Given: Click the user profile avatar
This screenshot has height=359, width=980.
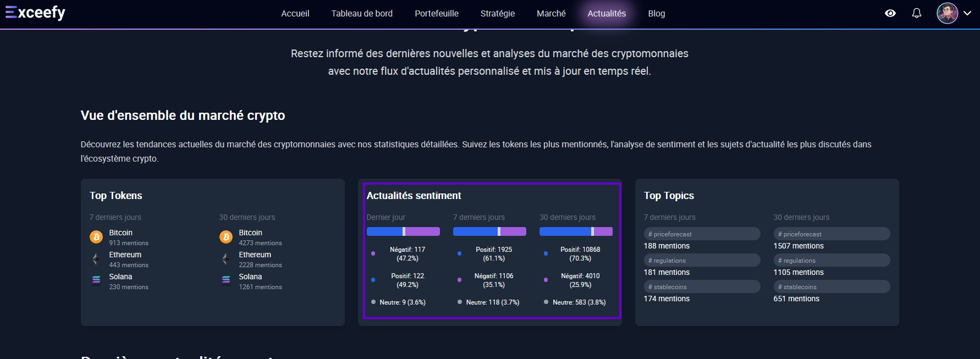Looking at the screenshot, I should 947,13.
